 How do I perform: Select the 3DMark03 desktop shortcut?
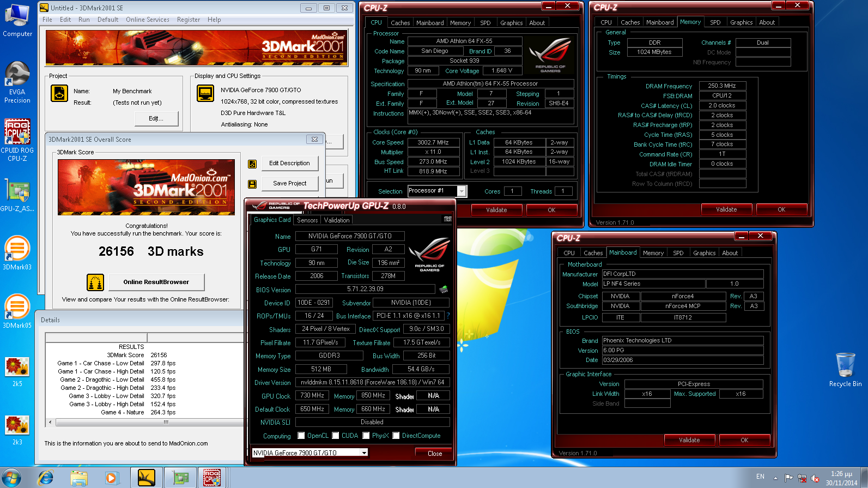(x=17, y=252)
